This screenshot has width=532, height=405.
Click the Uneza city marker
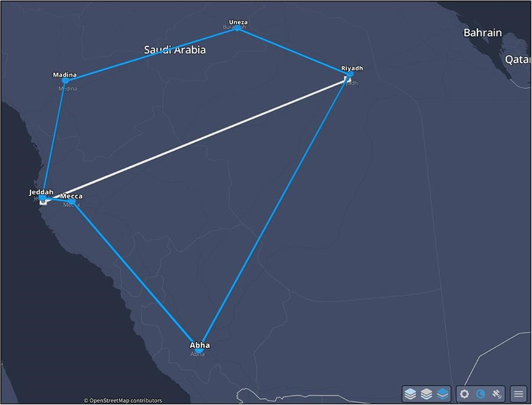coord(236,26)
